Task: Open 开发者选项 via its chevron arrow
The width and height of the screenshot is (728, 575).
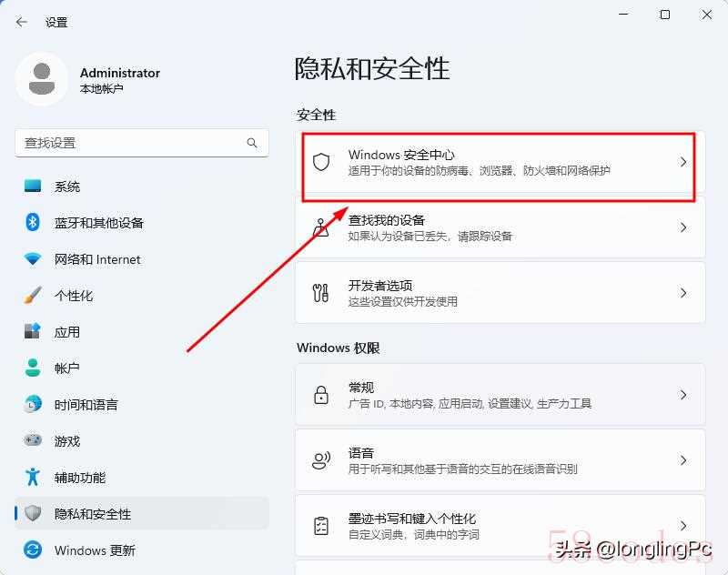Action: [x=683, y=293]
